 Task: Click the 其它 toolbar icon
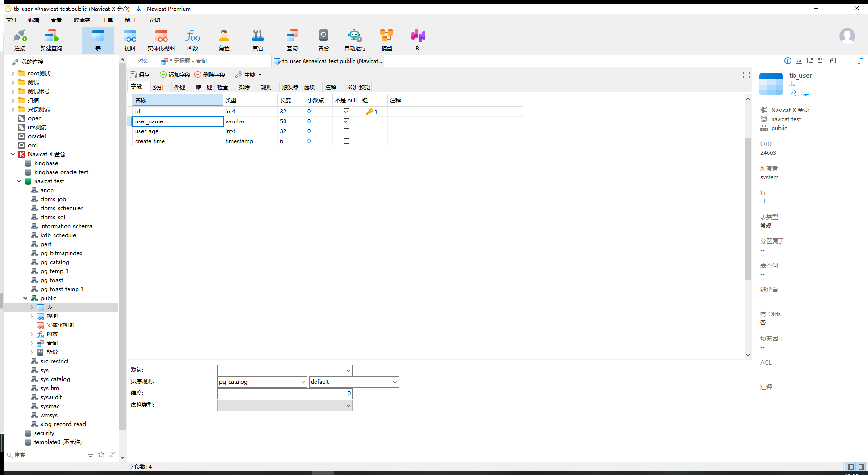pyautogui.click(x=258, y=40)
